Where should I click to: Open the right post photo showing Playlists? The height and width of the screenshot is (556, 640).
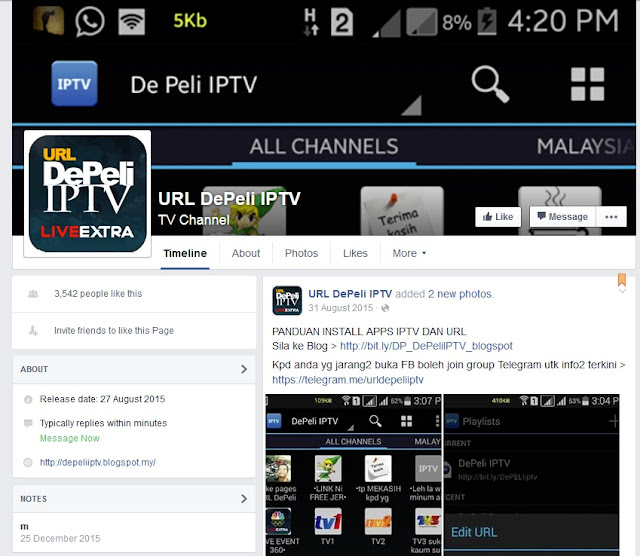(531, 475)
